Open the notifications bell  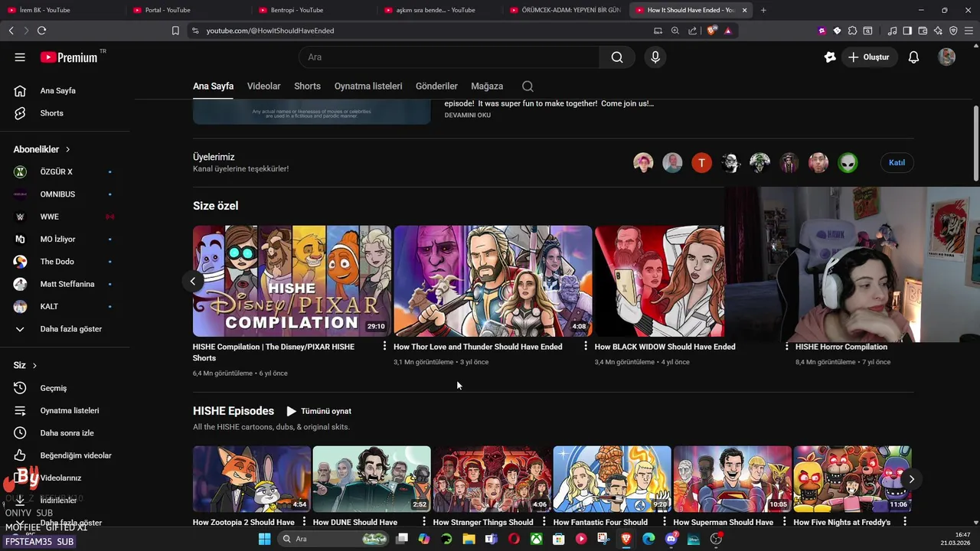[913, 57]
